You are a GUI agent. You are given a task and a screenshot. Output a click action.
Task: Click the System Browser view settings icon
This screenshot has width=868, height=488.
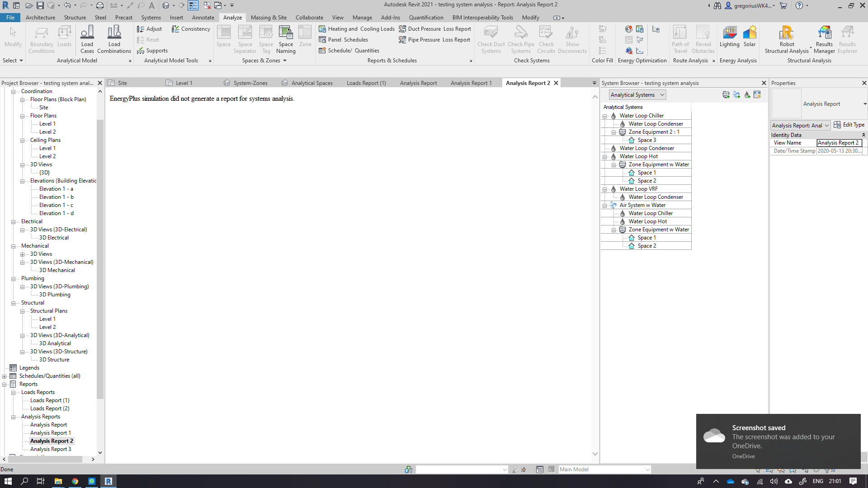(758, 95)
